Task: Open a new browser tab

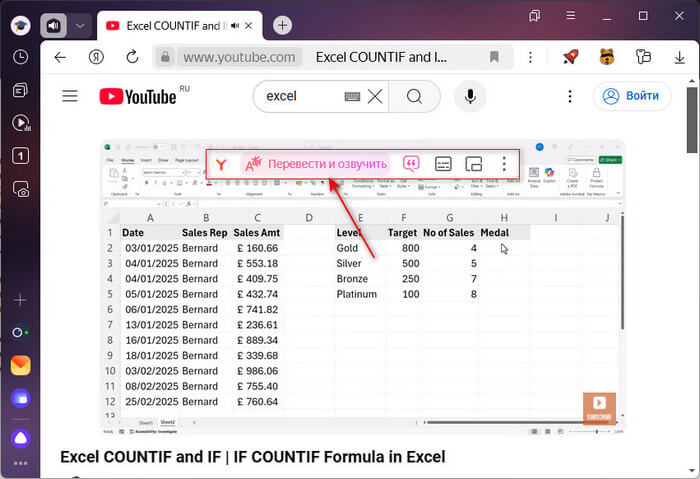Action: [283, 25]
